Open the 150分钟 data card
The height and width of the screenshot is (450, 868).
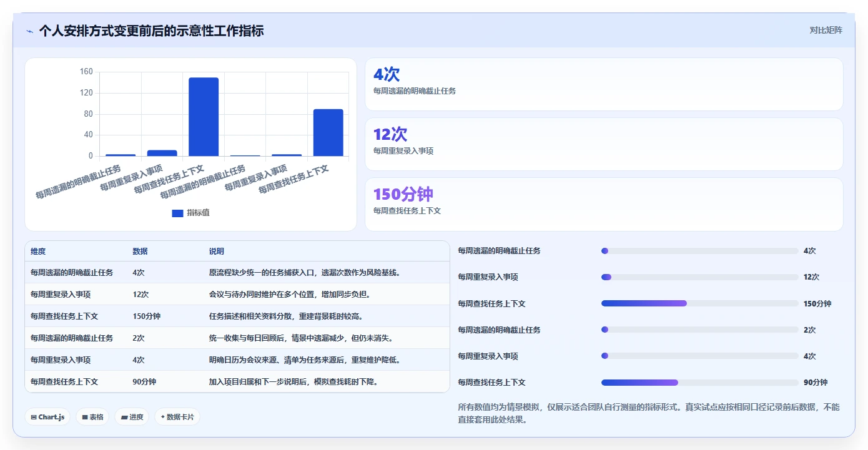(604, 204)
